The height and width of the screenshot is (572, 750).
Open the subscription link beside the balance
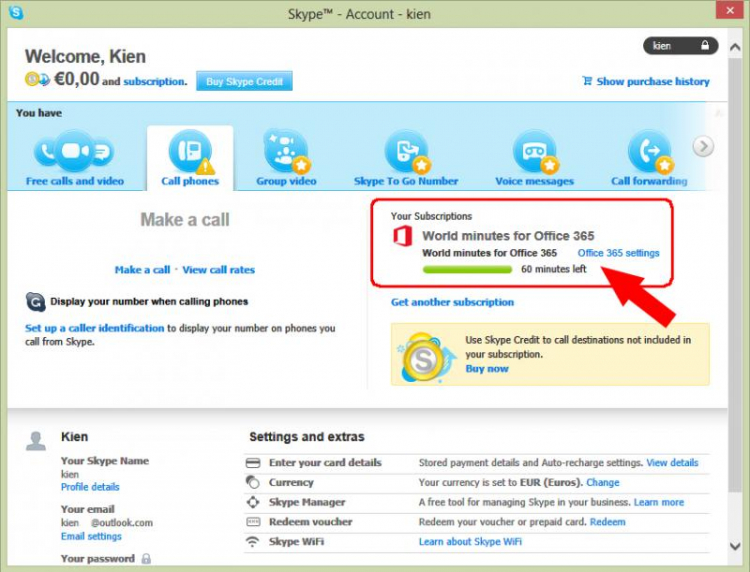coord(154,82)
